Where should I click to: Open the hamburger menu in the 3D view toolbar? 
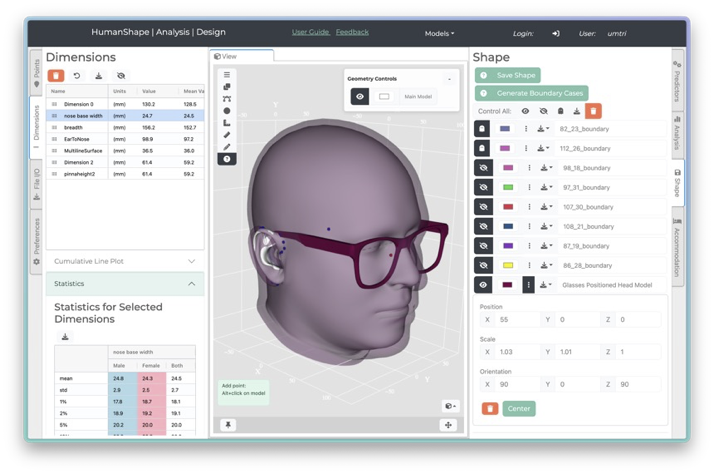[227, 75]
